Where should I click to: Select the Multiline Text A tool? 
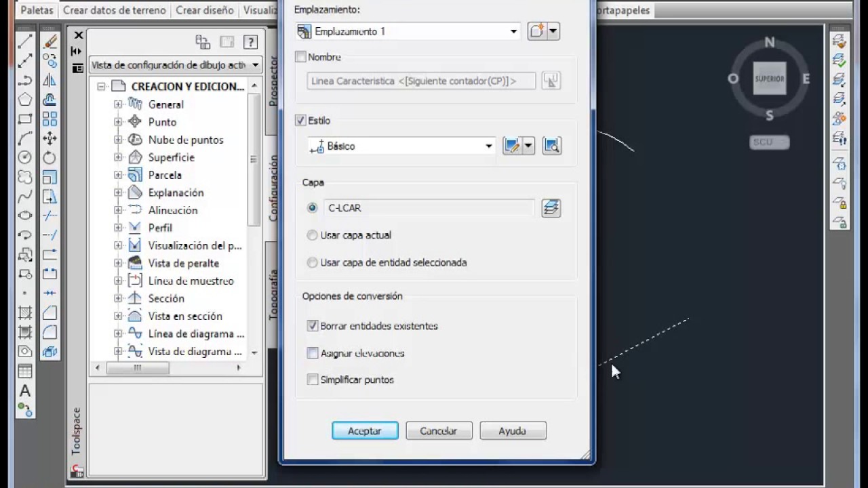tap(25, 390)
